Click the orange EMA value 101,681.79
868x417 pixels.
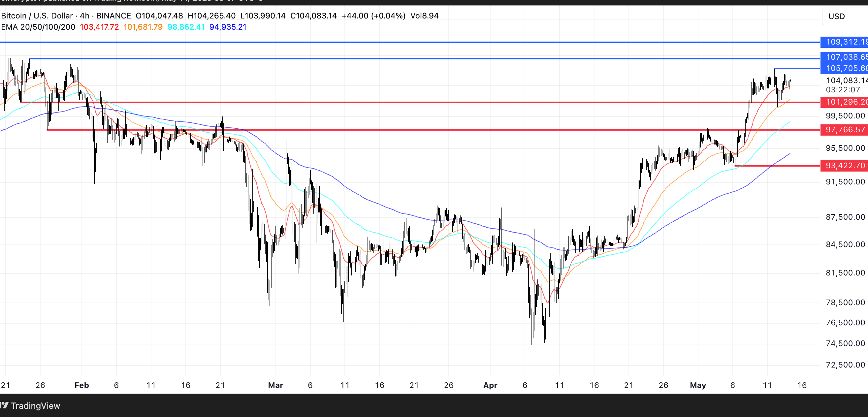[143, 27]
